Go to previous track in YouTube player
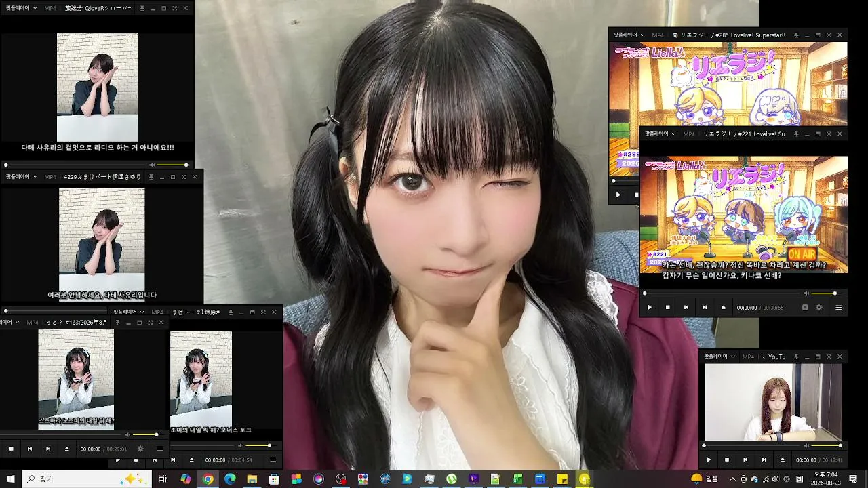 pos(745,460)
